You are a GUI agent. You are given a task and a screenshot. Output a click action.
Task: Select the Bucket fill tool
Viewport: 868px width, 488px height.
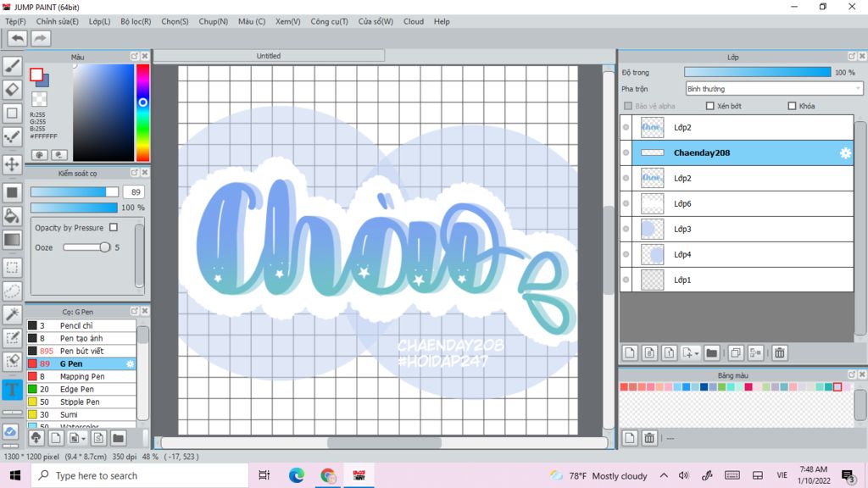click(12, 216)
